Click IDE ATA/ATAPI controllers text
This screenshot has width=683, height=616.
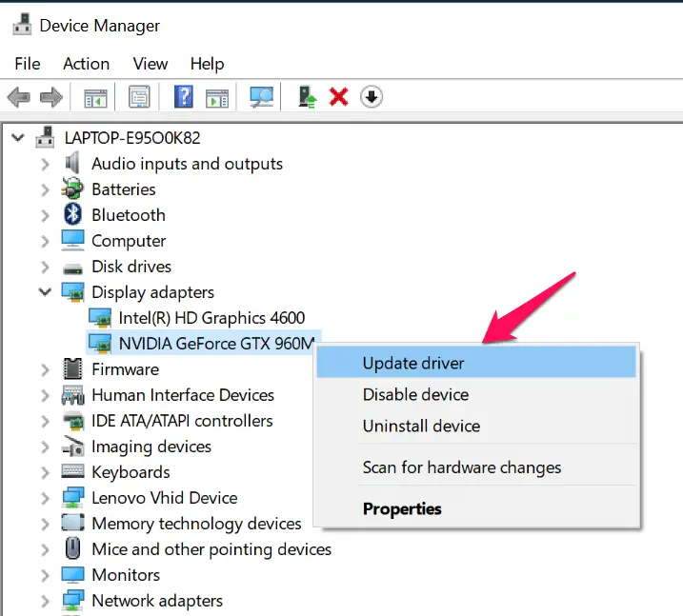click(182, 421)
